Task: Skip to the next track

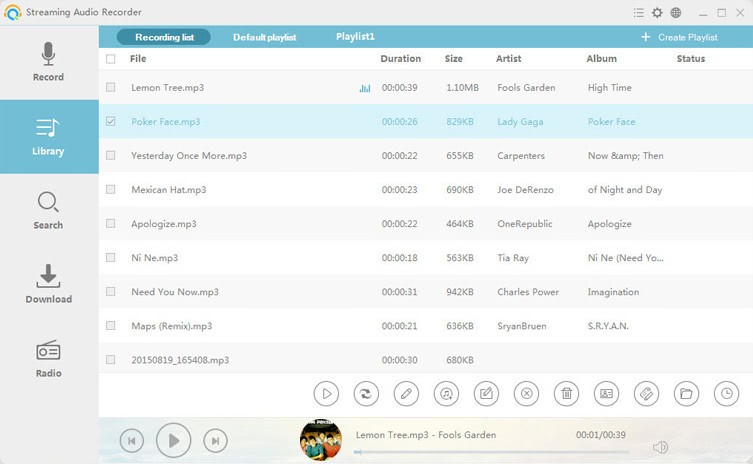Action: (215, 440)
